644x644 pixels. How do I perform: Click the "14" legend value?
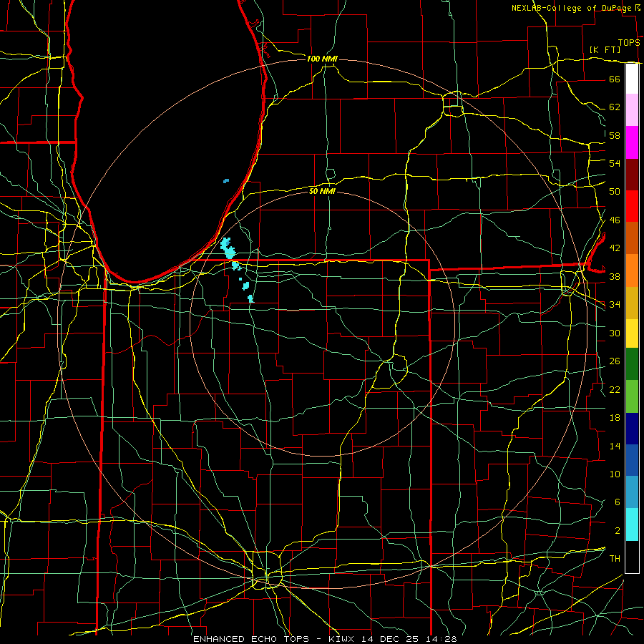tap(615, 446)
